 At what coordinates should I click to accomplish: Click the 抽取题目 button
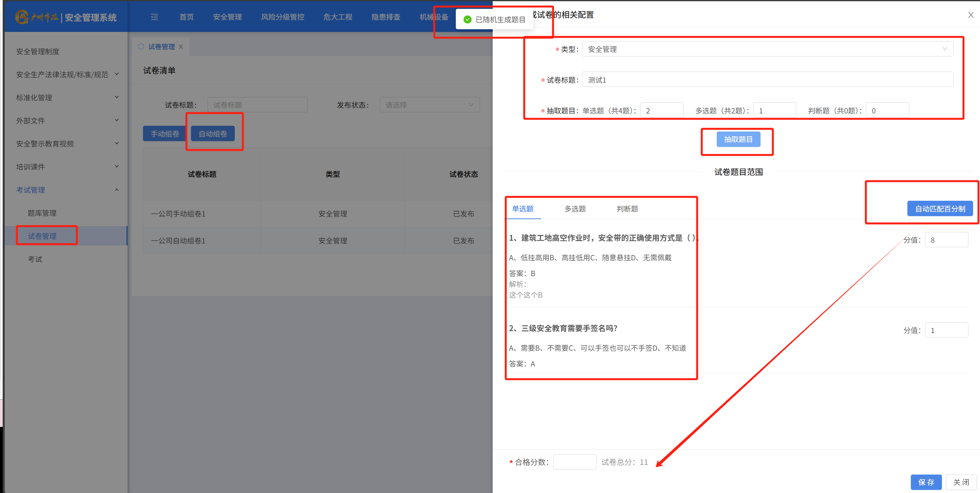738,139
